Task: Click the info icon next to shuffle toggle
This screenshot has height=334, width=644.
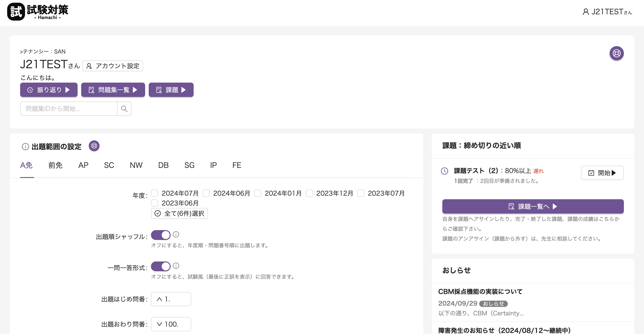Action: coord(176,234)
